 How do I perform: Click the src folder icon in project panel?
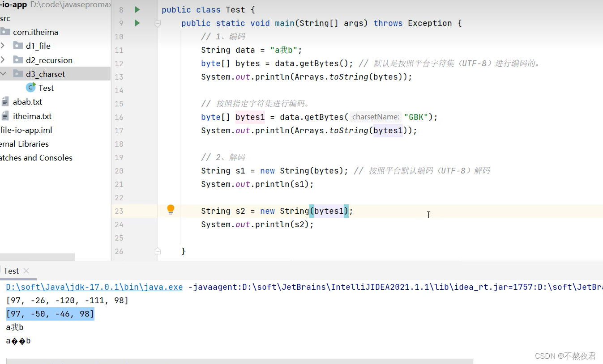(x=4, y=18)
